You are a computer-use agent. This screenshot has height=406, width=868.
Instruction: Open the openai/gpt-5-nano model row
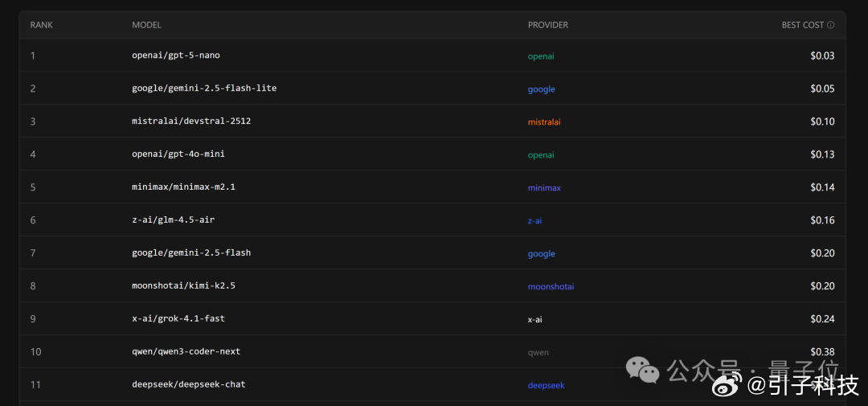click(432, 55)
